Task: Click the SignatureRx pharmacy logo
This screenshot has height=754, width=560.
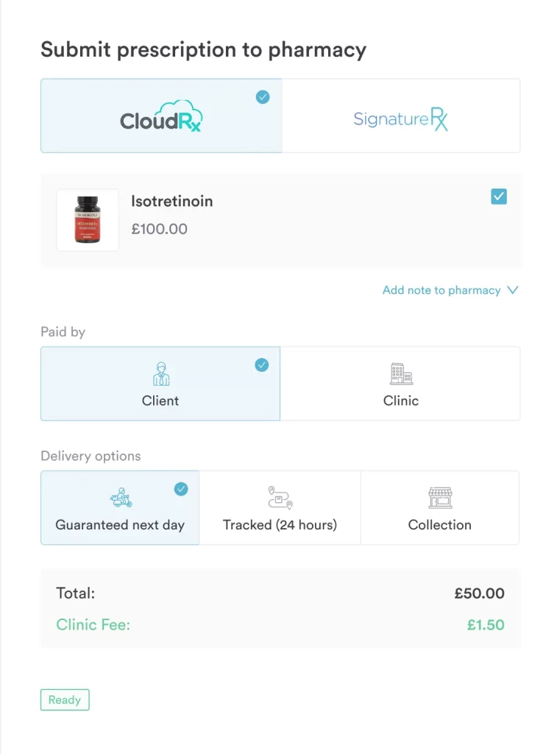Action: tap(400, 118)
